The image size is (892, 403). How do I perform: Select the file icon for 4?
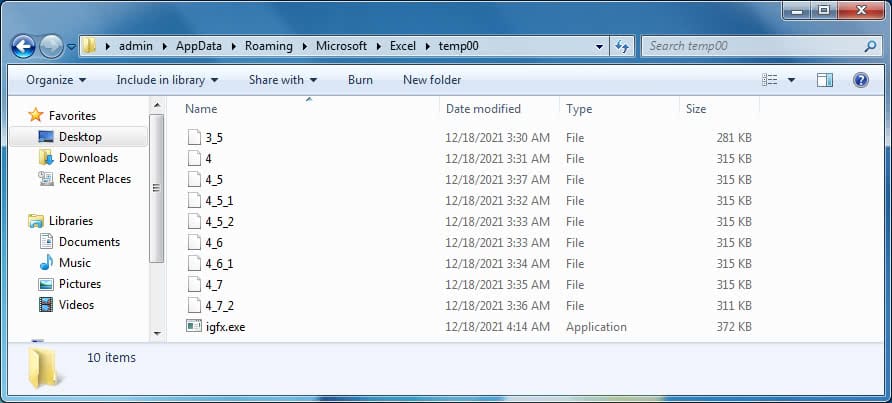point(194,159)
